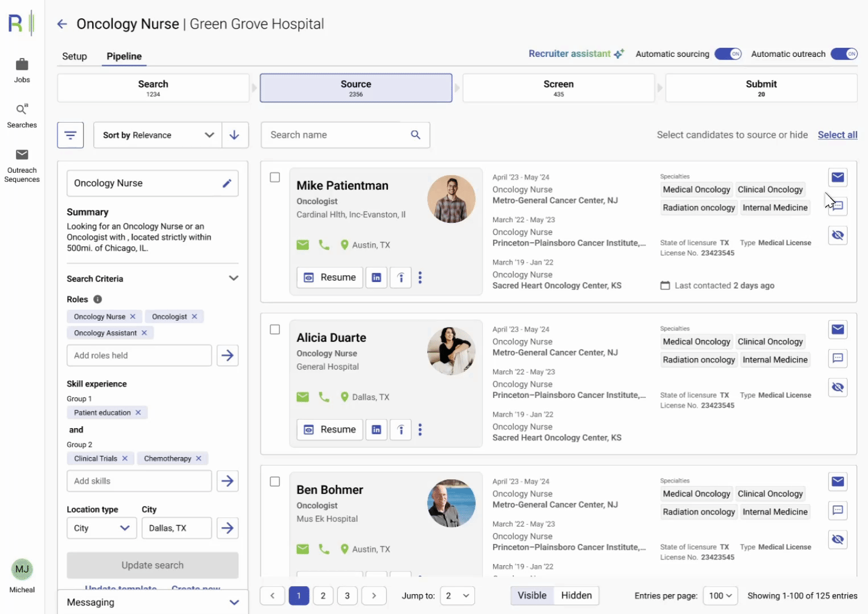
Task: Open Mike Patientman's Resume
Action: click(x=330, y=277)
